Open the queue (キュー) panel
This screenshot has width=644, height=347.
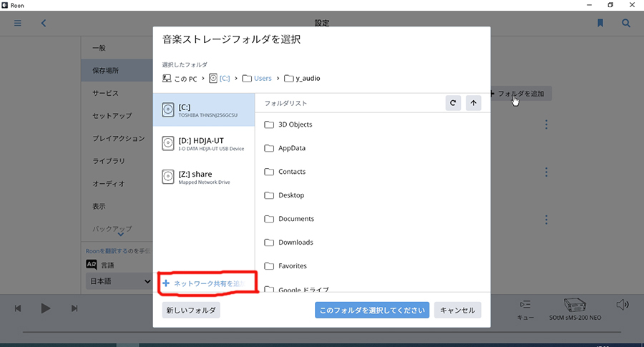(526, 309)
